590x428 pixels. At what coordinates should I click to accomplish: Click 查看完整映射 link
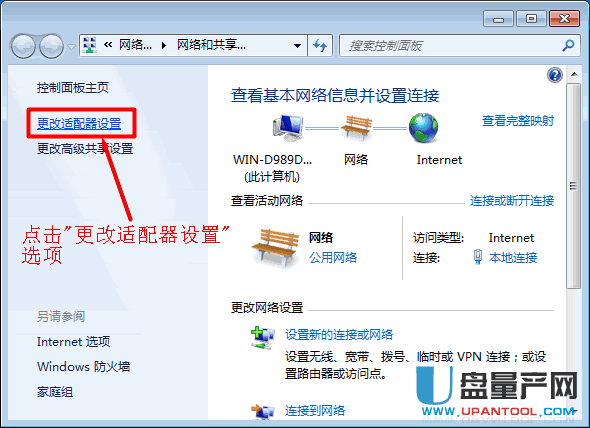[x=518, y=121]
